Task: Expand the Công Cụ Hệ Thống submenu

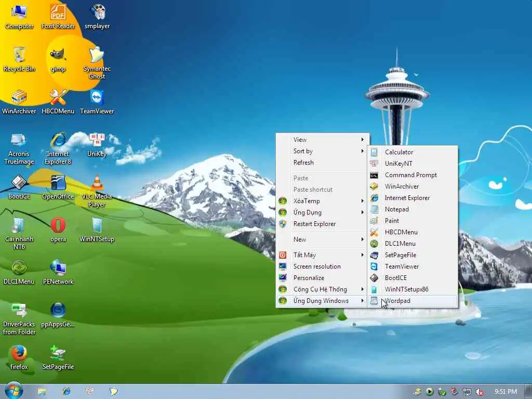Action: [x=322, y=289]
